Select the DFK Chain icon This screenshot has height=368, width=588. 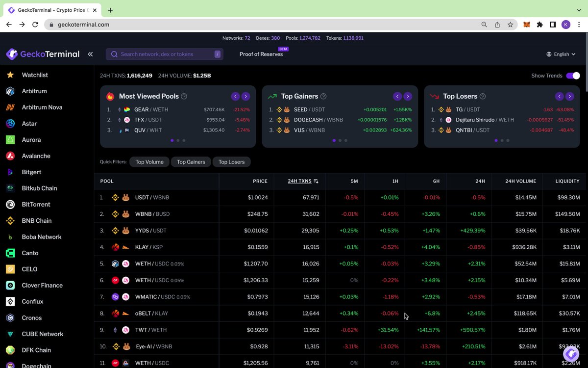10,350
